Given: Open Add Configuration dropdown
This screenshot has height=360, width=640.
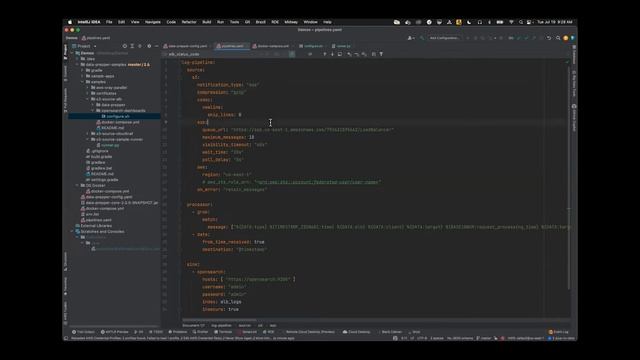Looking at the screenshot, I should tap(444, 38).
